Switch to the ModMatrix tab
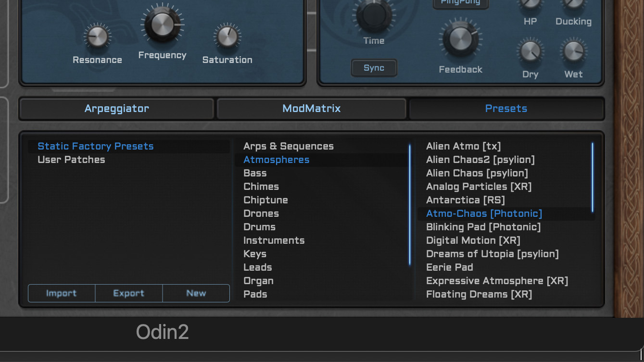644x362 pixels. (x=311, y=109)
